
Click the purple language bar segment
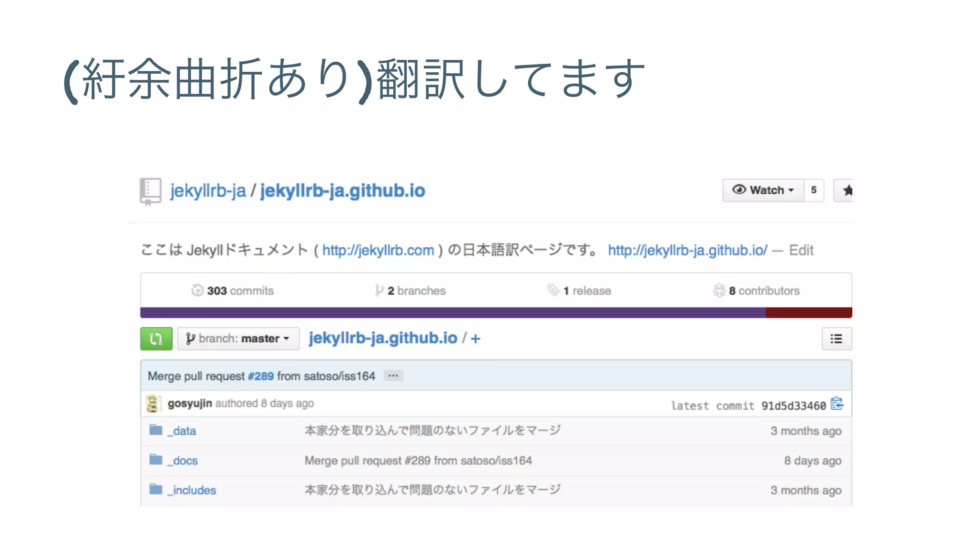pyautogui.click(x=453, y=313)
